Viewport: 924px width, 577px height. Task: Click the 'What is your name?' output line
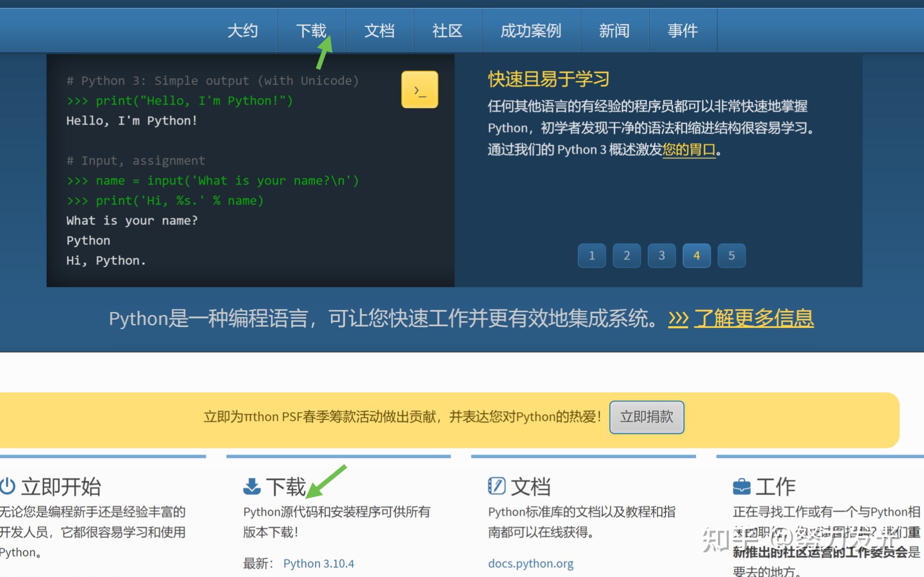click(x=132, y=220)
